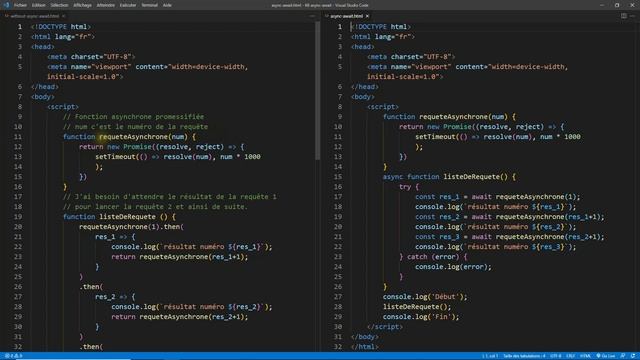Open the Affichage menu

pyautogui.click(x=82, y=5)
